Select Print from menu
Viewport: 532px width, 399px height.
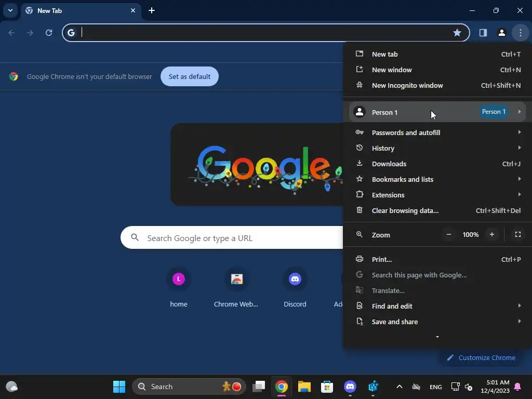pyautogui.click(x=437, y=260)
